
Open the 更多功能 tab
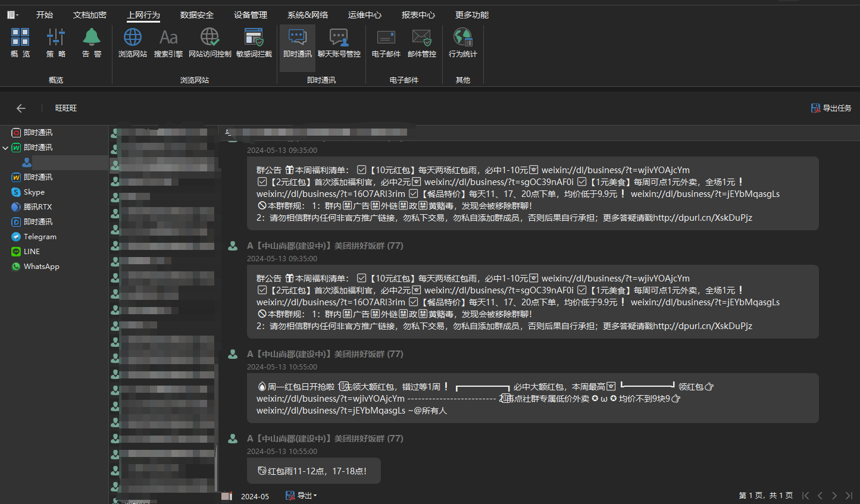[x=472, y=15]
